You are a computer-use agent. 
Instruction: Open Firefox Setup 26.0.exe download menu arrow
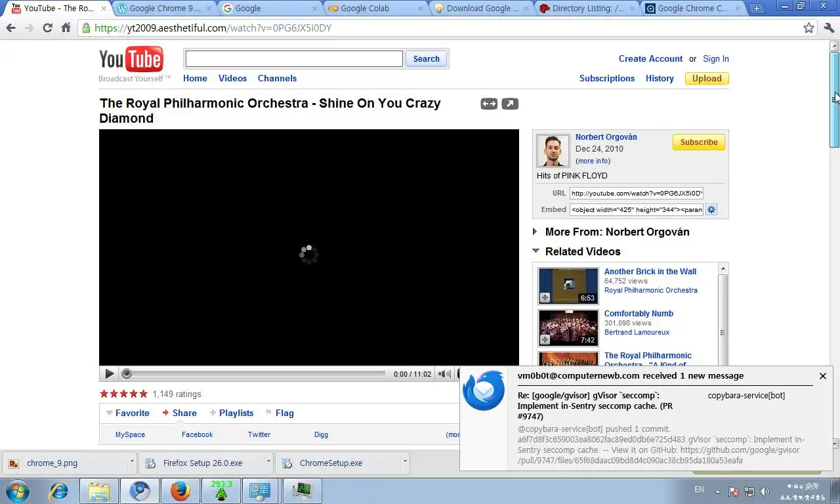268,462
